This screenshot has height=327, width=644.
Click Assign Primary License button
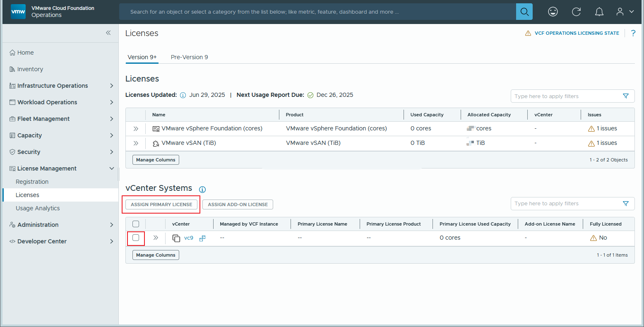(x=161, y=204)
